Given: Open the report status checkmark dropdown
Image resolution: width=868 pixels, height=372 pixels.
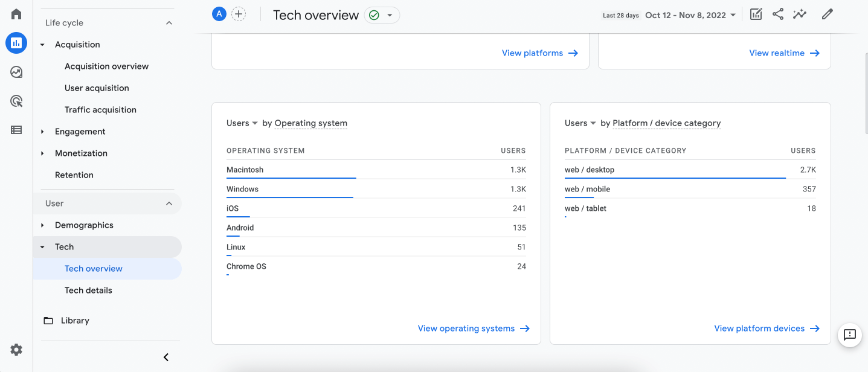Looking at the screenshot, I should pyautogui.click(x=382, y=15).
